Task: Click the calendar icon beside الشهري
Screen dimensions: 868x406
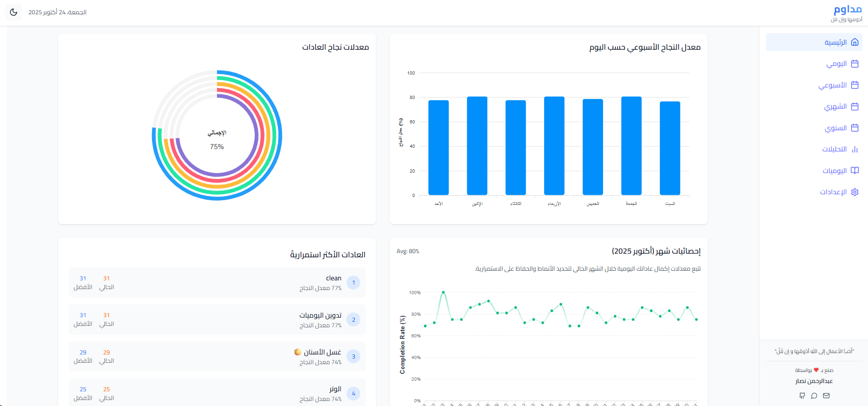Action: point(855,106)
